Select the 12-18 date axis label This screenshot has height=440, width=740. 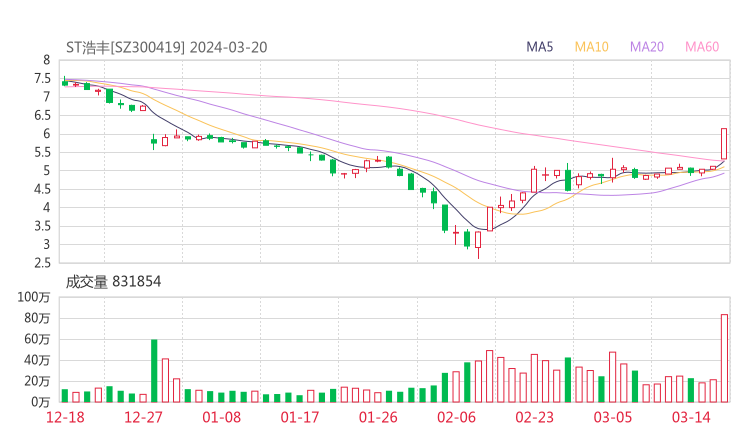(x=65, y=417)
